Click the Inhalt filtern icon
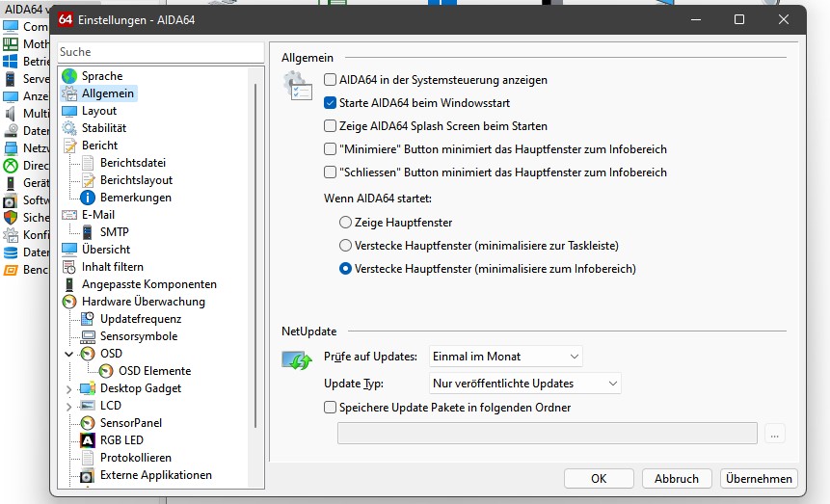 click(69, 267)
